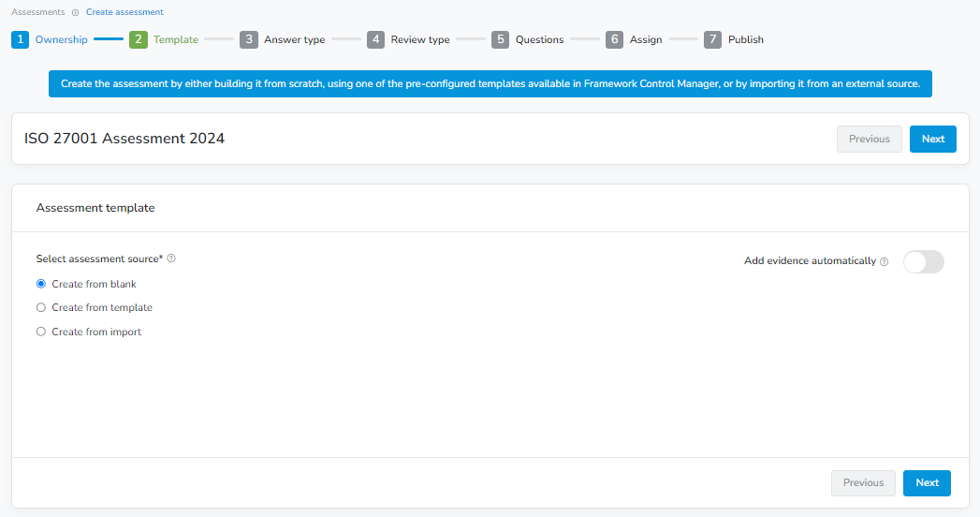
Task: Click step 6 number badge
Action: pos(614,39)
